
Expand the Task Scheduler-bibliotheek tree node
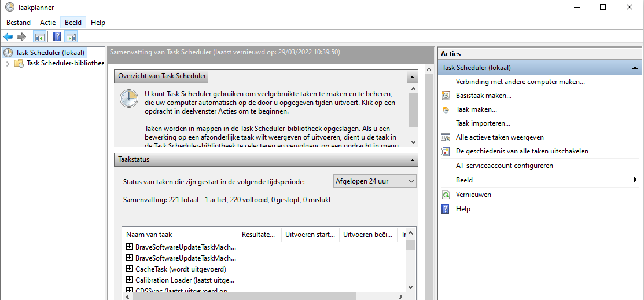point(8,64)
